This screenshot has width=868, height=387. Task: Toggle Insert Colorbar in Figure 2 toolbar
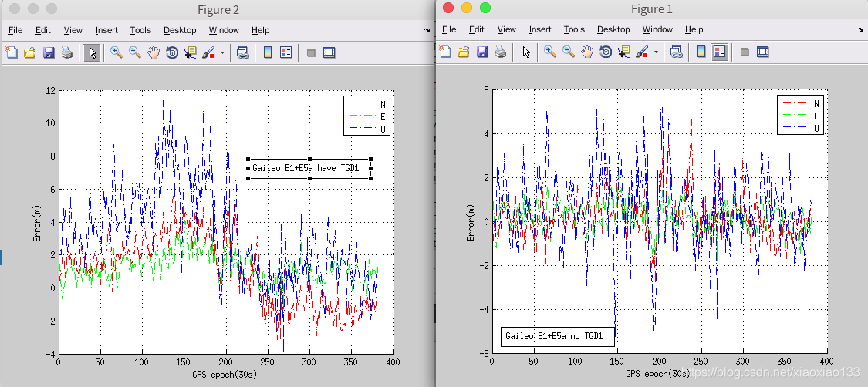268,52
